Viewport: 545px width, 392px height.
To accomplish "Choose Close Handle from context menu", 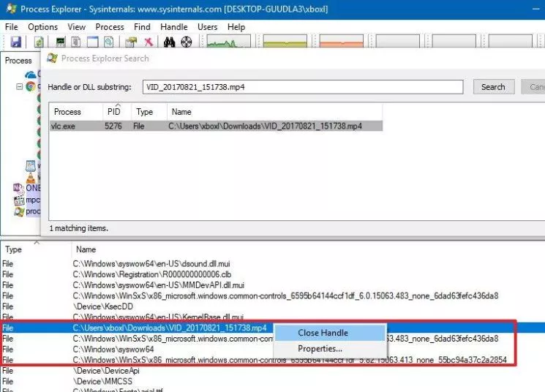I will tap(330, 333).
